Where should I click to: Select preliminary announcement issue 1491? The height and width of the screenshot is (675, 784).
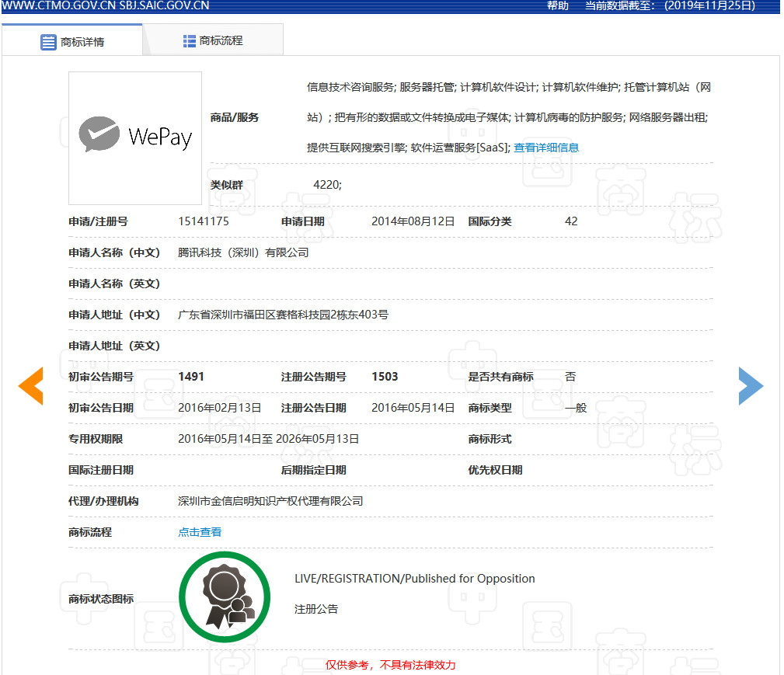click(191, 377)
